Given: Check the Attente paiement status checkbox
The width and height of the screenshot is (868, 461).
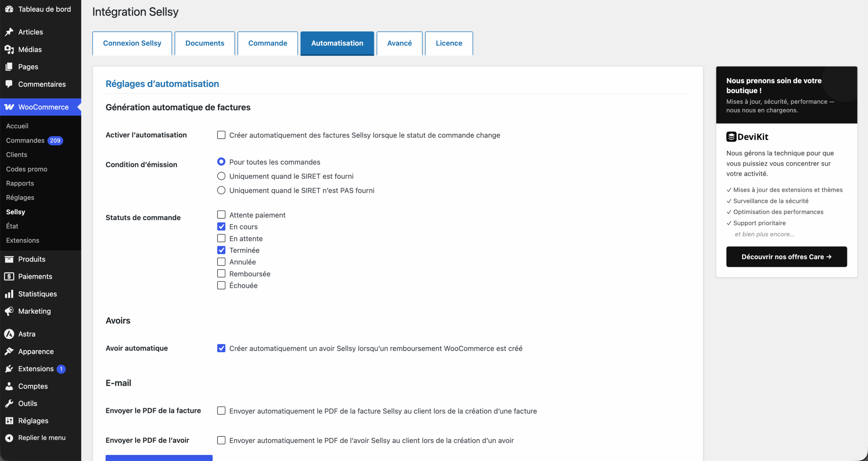Looking at the screenshot, I should click(221, 215).
